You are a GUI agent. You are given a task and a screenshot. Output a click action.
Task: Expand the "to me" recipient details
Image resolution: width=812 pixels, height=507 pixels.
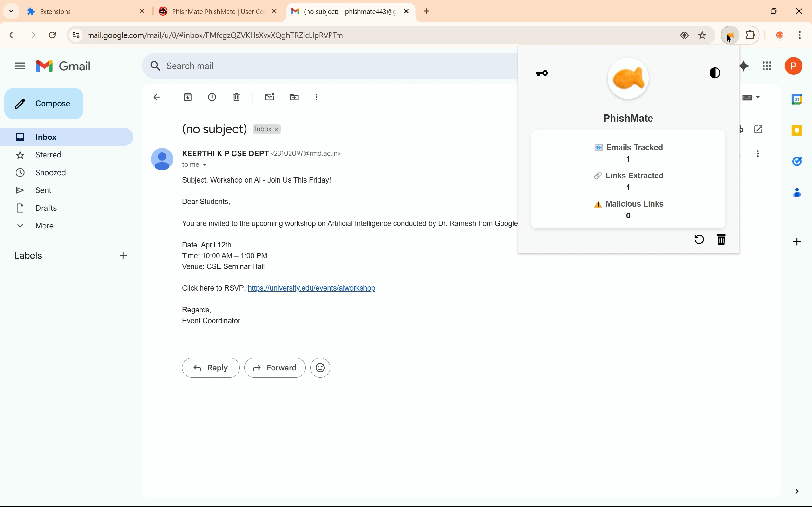pyautogui.click(x=205, y=165)
